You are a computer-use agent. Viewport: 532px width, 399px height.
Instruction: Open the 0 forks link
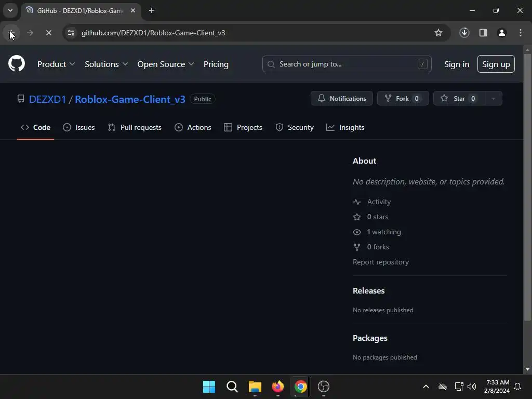[x=371, y=247]
